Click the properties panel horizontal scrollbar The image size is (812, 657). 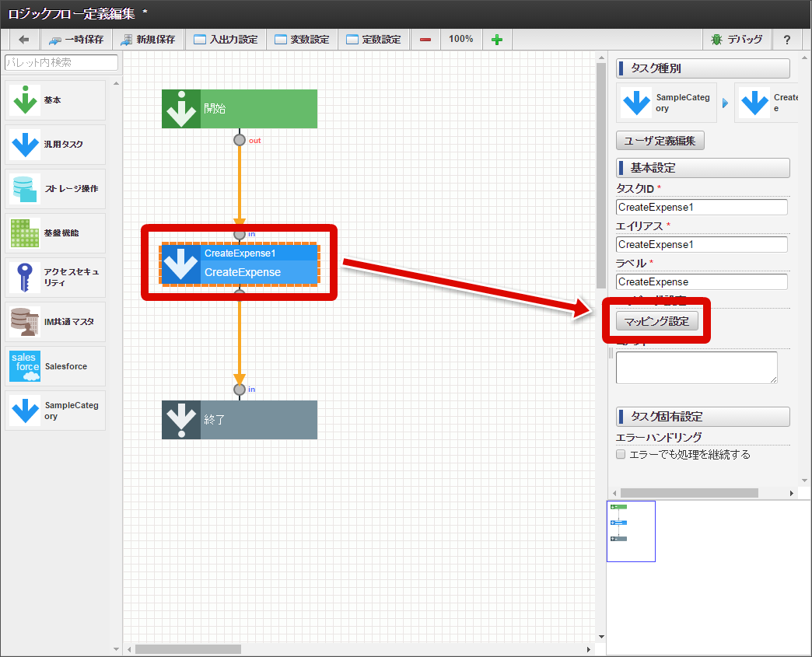pyautogui.click(x=689, y=493)
